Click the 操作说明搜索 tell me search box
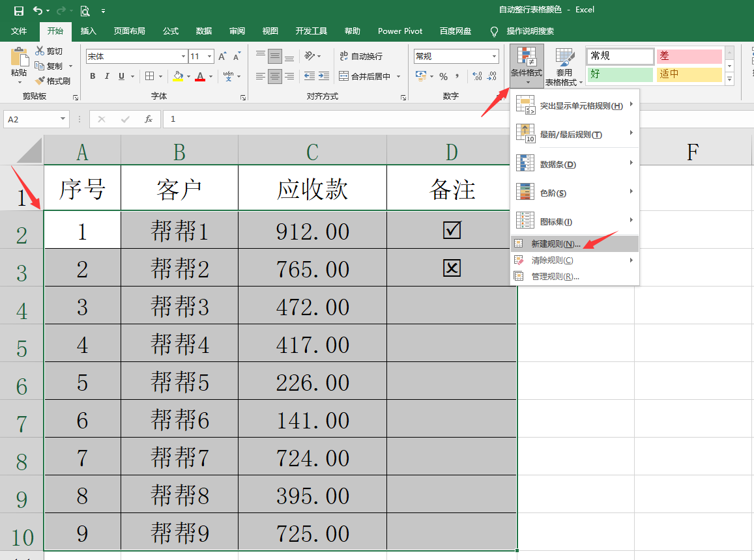Viewport: 754px width, 560px height. coord(530,31)
